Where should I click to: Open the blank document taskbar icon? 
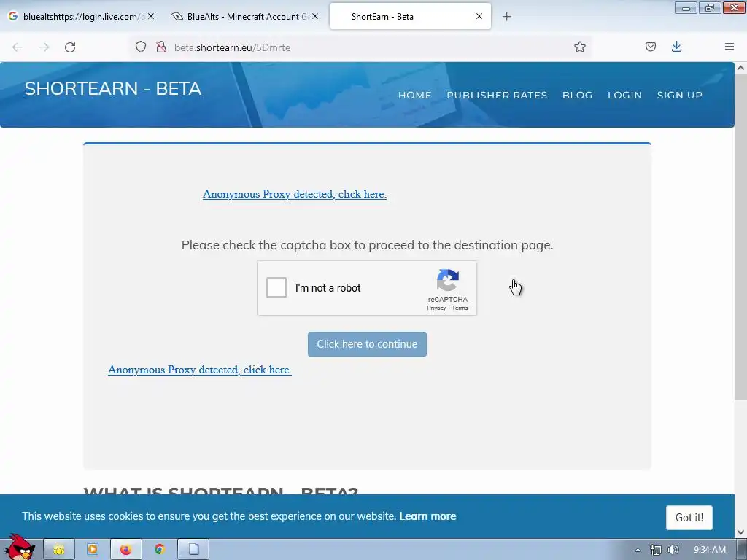tap(193, 550)
